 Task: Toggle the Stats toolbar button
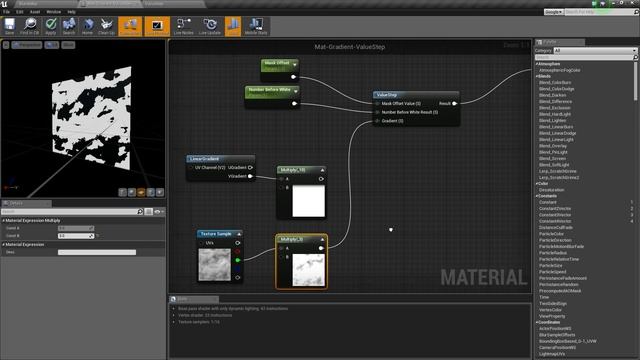tap(233, 26)
